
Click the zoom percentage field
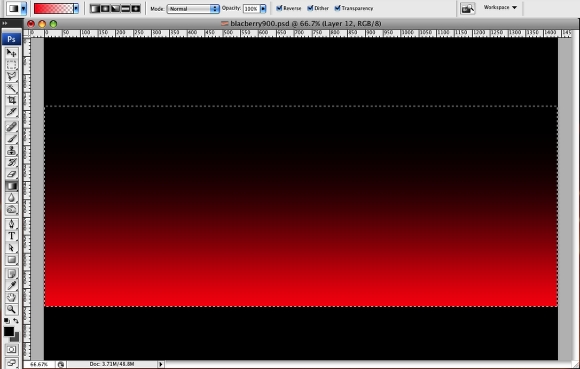point(39,364)
